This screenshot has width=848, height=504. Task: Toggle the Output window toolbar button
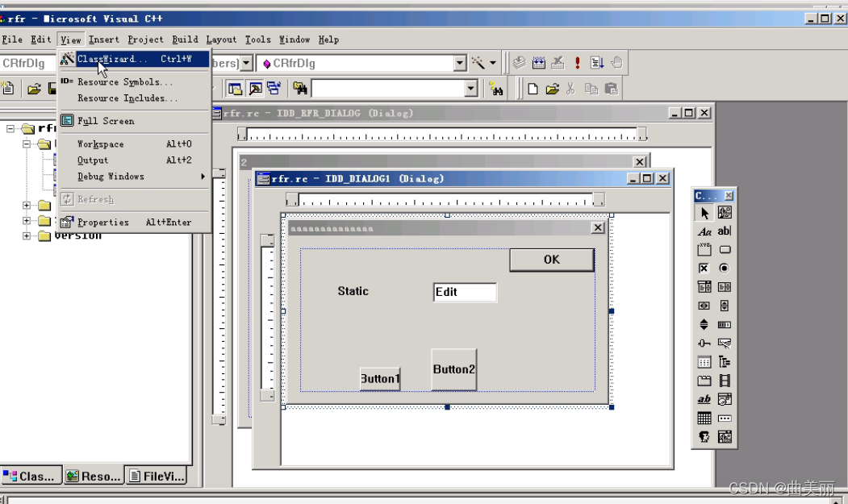coord(255,88)
